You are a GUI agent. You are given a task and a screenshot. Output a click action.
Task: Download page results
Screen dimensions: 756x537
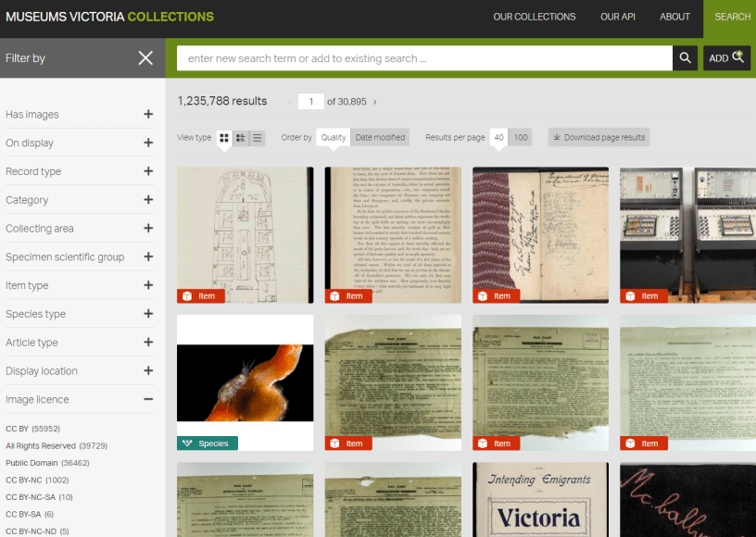click(x=598, y=138)
